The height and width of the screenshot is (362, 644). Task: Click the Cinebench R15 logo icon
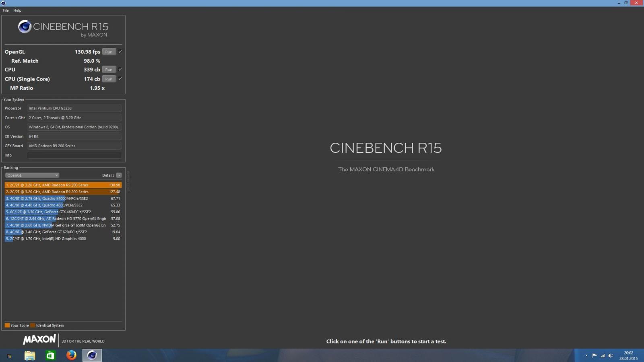click(x=25, y=27)
